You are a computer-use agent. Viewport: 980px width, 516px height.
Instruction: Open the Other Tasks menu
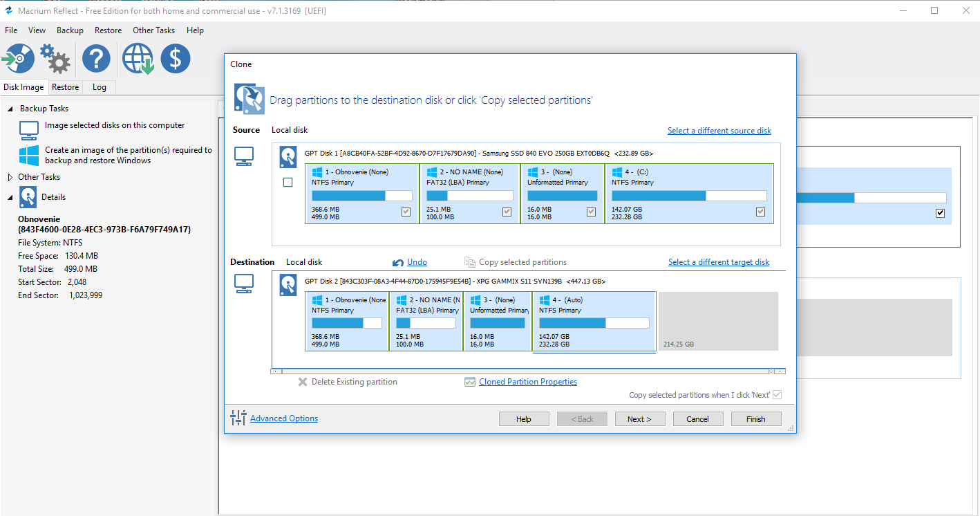(x=154, y=30)
